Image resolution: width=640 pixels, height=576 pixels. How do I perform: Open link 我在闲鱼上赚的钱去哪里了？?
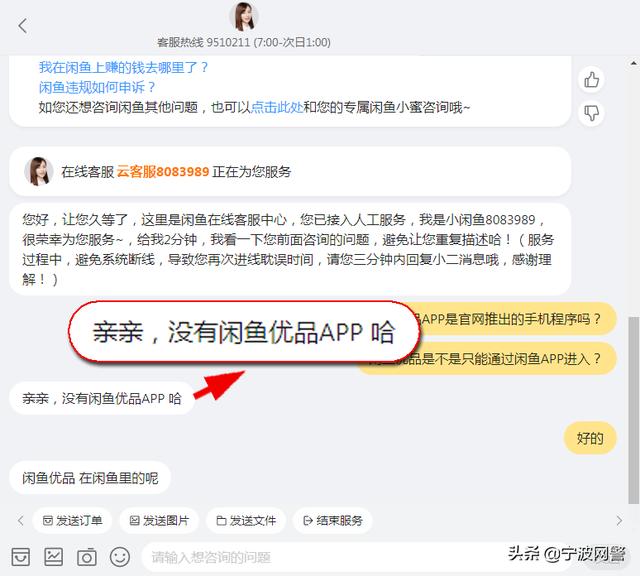point(124,67)
